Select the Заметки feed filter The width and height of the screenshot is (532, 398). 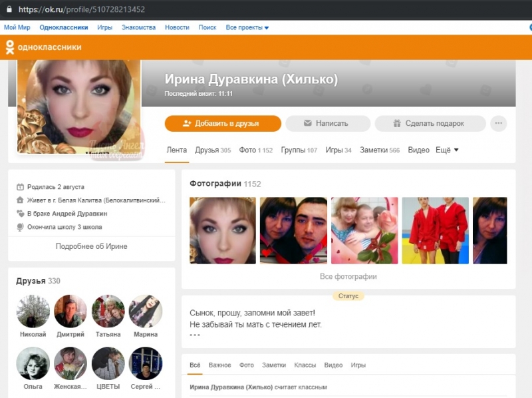pyautogui.click(x=273, y=365)
